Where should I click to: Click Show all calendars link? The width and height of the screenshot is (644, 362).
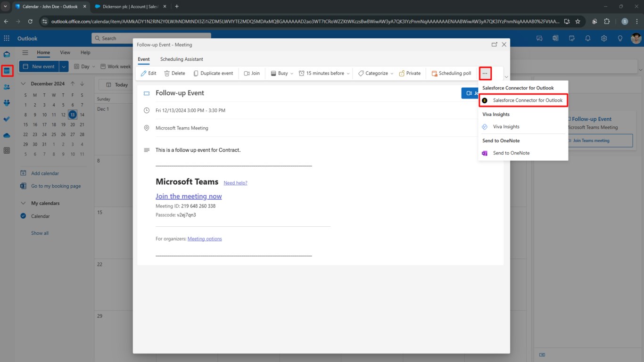click(40, 233)
